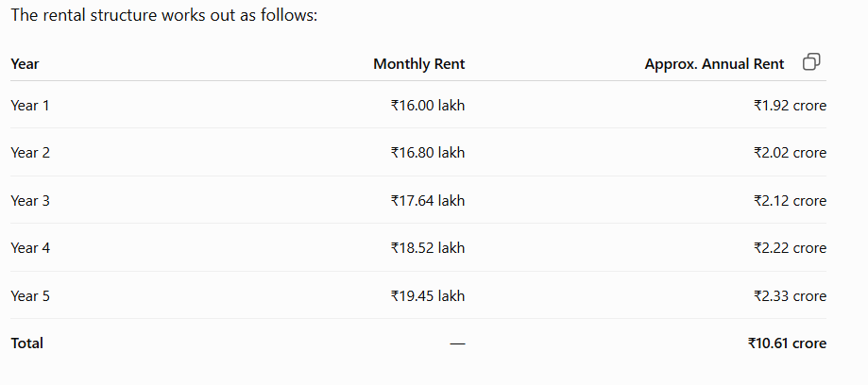This screenshot has width=868, height=385.
Task: Click the copy table icon
Action: [811, 62]
